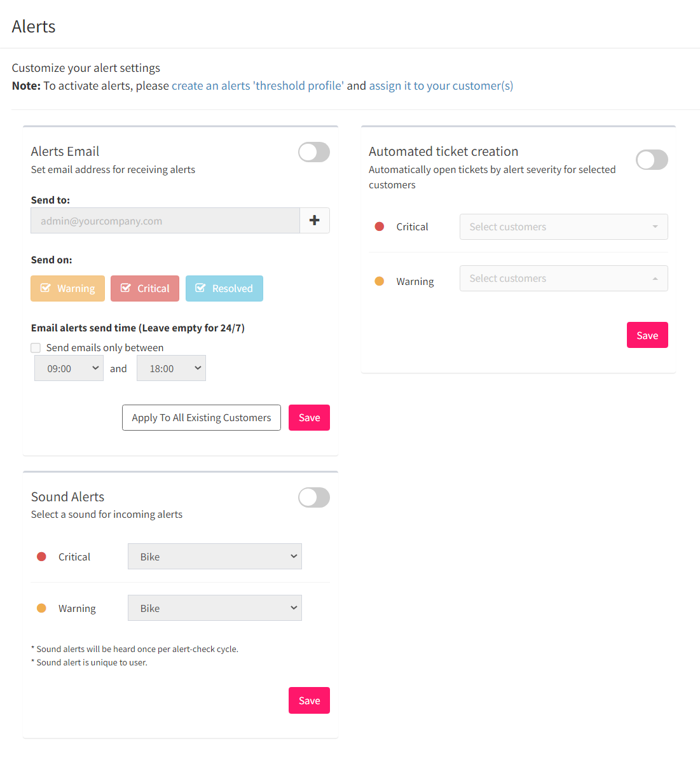The image size is (700, 764).
Task: Toggle the Warning send-on checkbox button
Action: (x=67, y=288)
